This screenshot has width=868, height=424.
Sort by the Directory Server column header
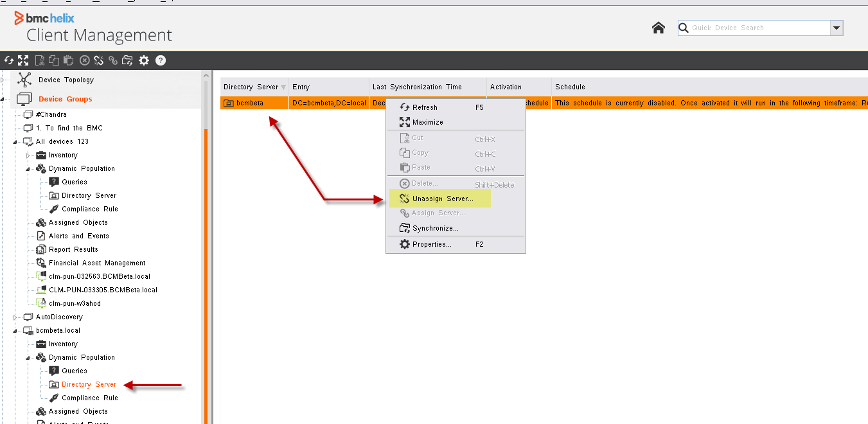pyautogui.click(x=254, y=87)
